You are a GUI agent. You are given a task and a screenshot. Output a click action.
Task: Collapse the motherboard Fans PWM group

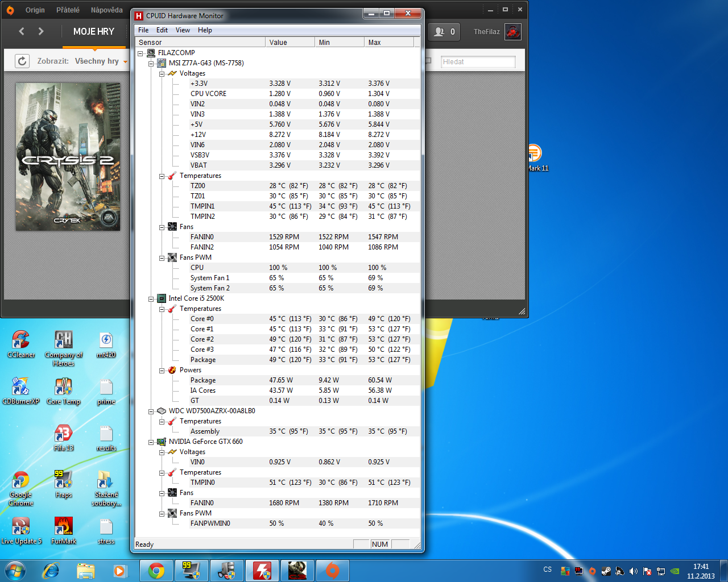click(x=162, y=257)
